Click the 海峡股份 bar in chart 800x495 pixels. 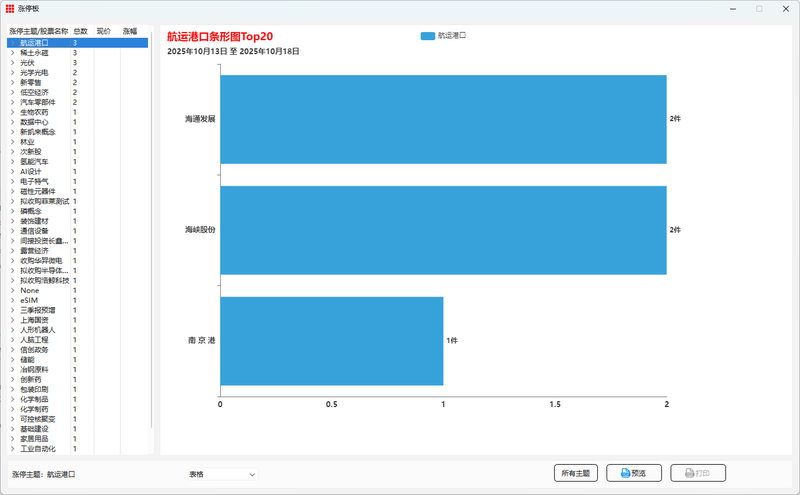[443, 230]
